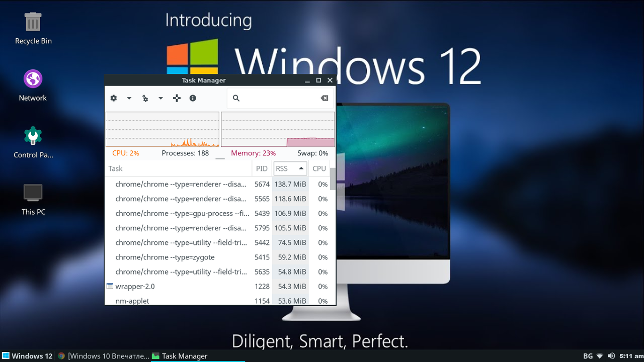Open the about info icon
Image resolution: width=644 pixels, height=362 pixels.
coord(193,99)
